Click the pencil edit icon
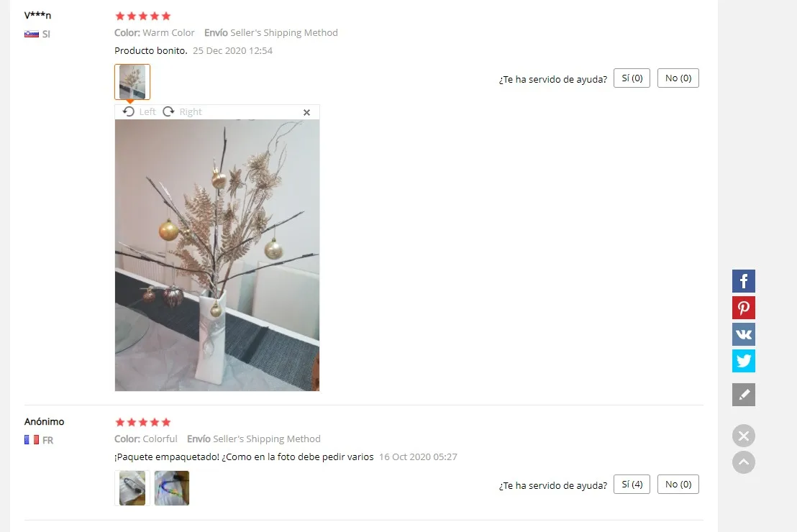The height and width of the screenshot is (532, 797). coord(743,395)
